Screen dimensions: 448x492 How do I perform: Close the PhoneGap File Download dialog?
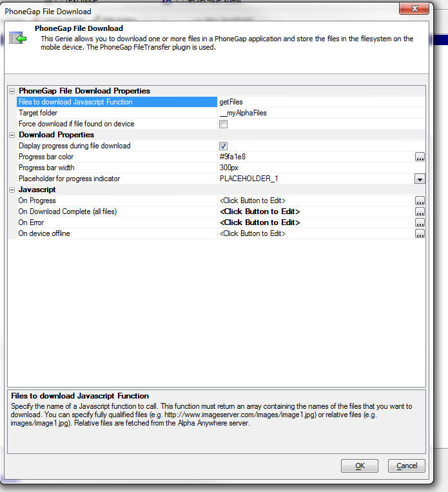pyautogui.click(x=414, y=8)
